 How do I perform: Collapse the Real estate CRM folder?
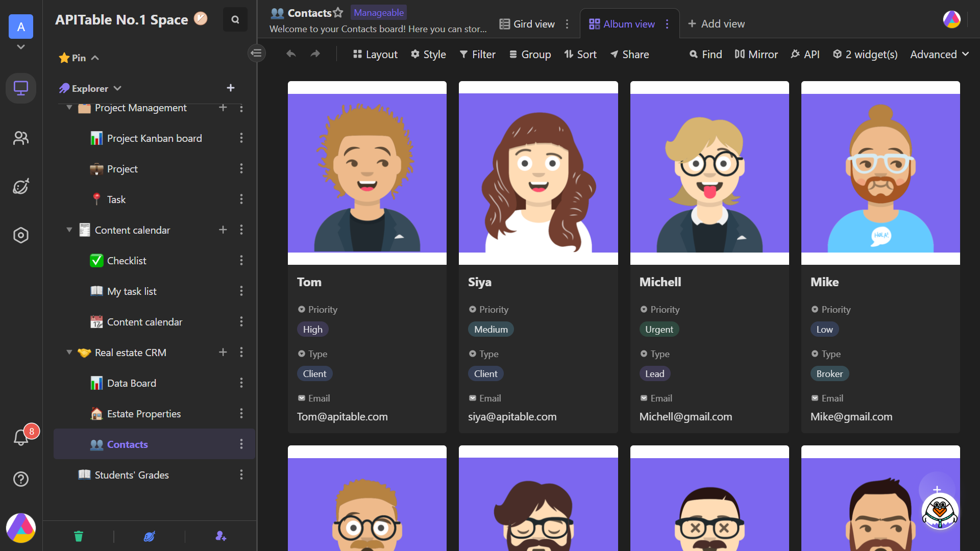click(x=69, y=353)
